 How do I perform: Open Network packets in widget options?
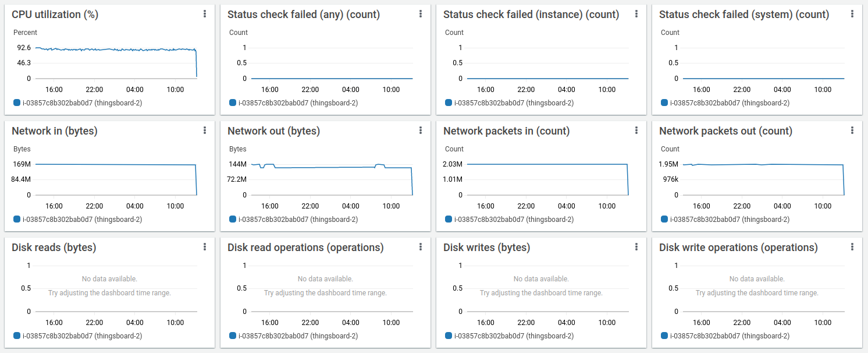636,130
